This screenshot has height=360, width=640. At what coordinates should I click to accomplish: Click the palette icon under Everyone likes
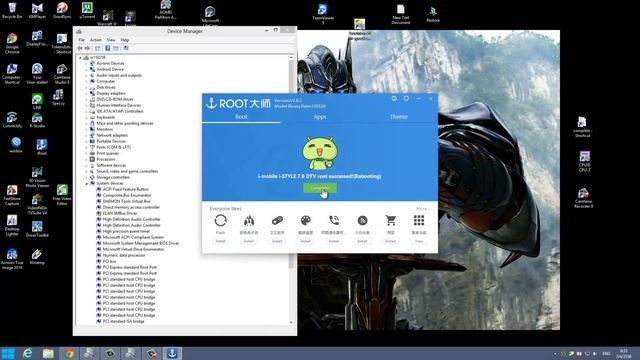pyautogui.click(x=305, y=221)
